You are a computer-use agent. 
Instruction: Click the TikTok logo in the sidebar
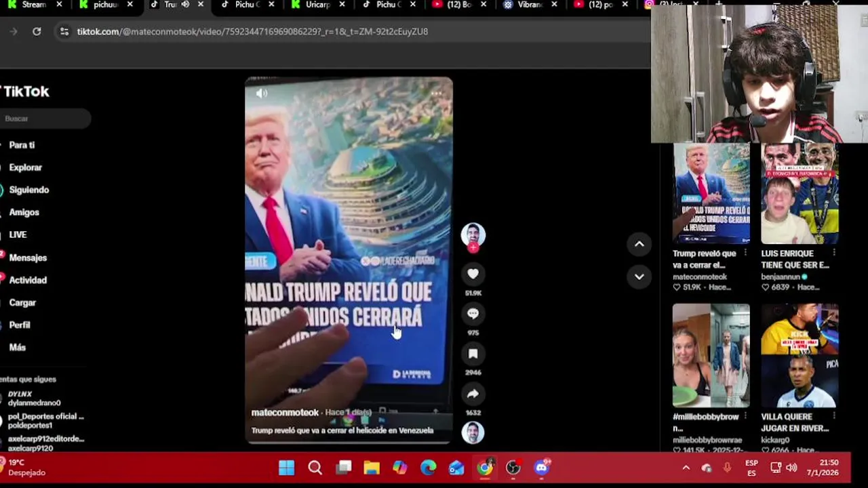click(25, 91)
